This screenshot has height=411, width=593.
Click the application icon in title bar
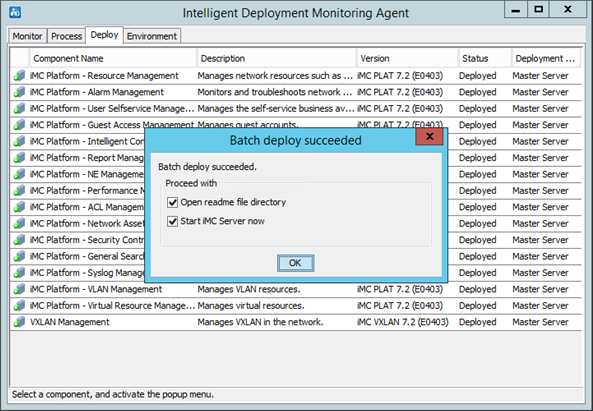click(x=15, y=12)
